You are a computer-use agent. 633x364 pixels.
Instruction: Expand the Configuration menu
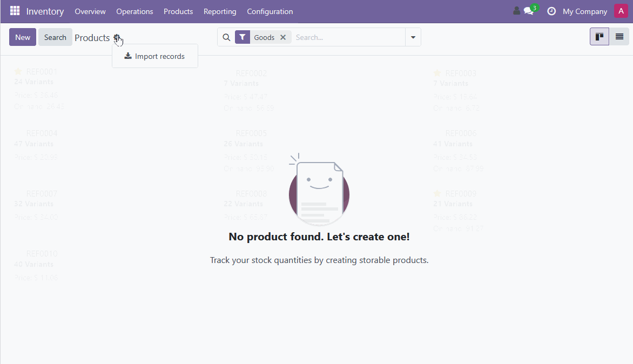click(270, 11)
